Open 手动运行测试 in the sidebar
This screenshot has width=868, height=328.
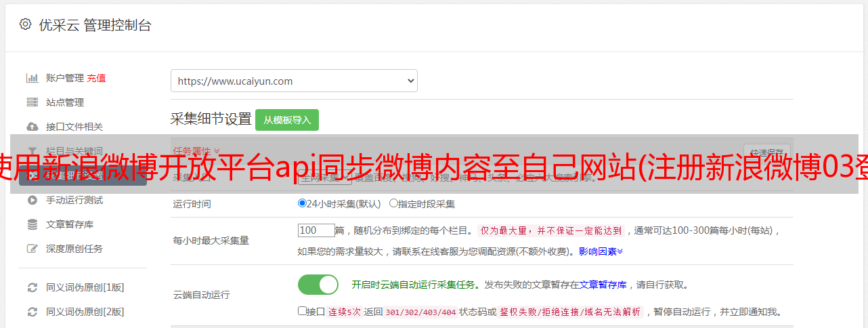coord(74,200)
